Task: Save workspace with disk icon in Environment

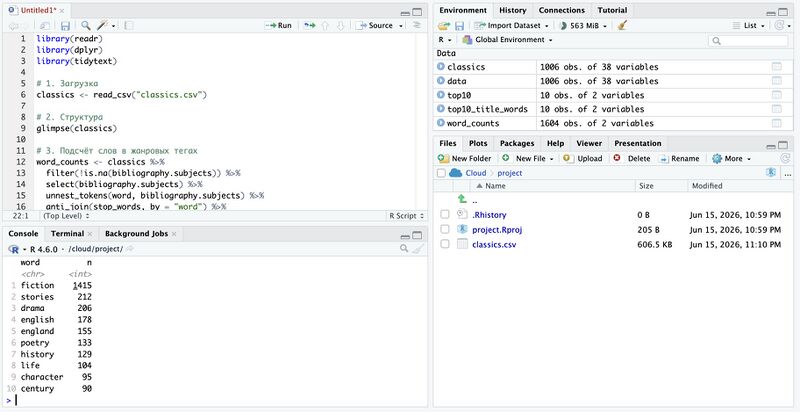Action: coord(460,25)
